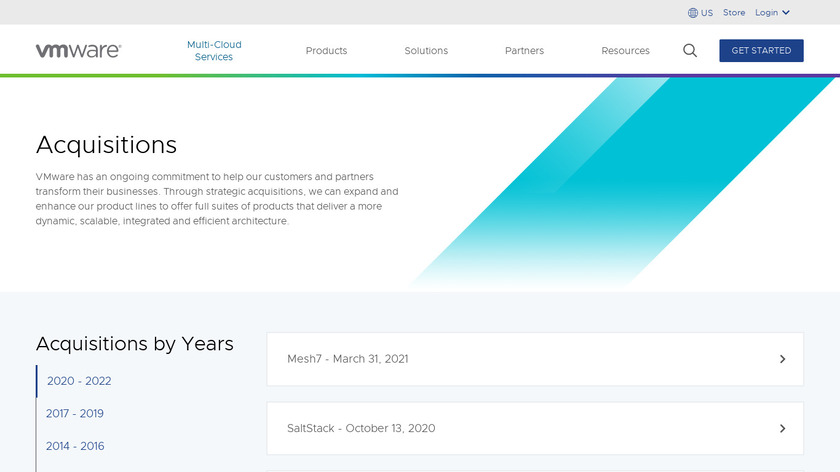Screen dimensions: 840x472
Task: Click the Acquisitions page heading
Action: tap(106, 144)
